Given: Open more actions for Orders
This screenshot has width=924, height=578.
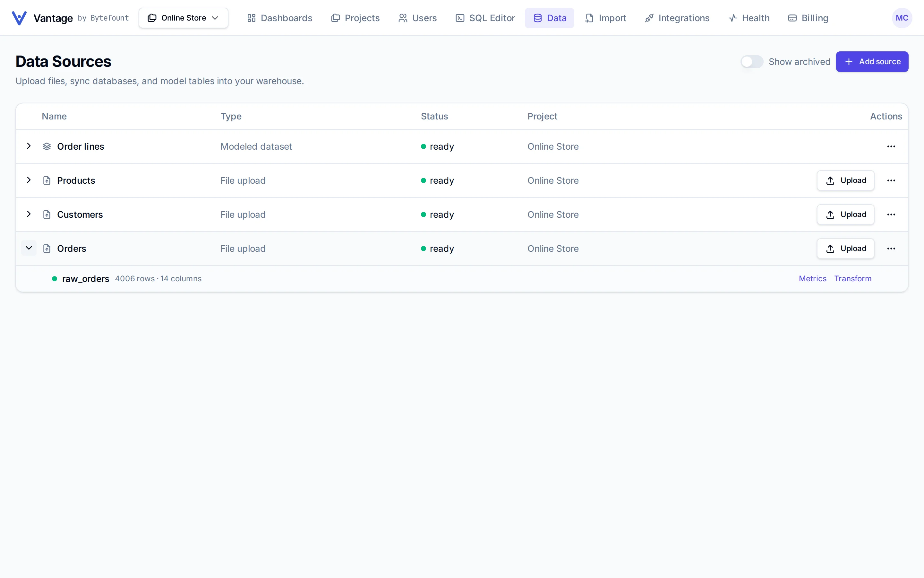Looking at the screenshot, I should click(891, 249).
